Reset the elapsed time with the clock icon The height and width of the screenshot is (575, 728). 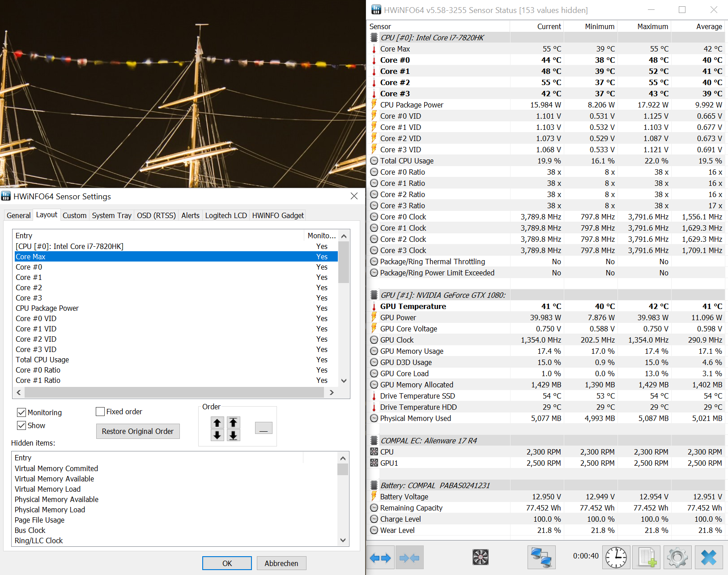(x=616, y=558)
